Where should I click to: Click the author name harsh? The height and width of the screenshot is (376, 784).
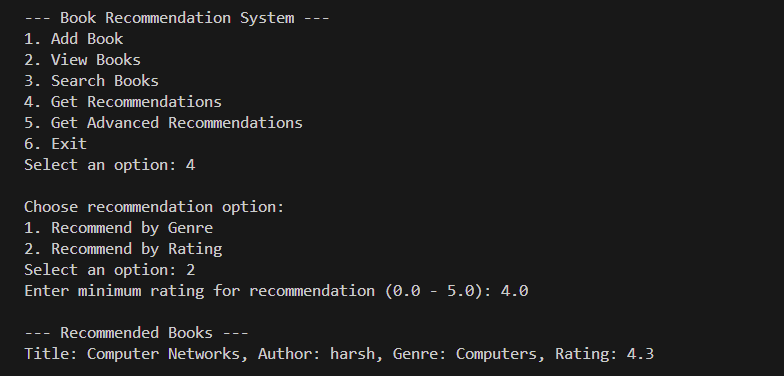[352, 354]
